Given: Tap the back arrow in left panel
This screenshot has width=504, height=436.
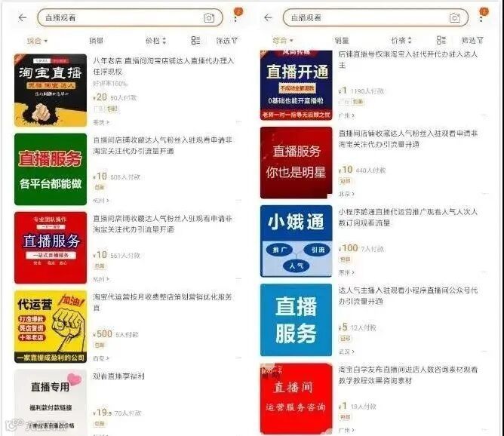Looking at the screenshot, I should point(23,17).
